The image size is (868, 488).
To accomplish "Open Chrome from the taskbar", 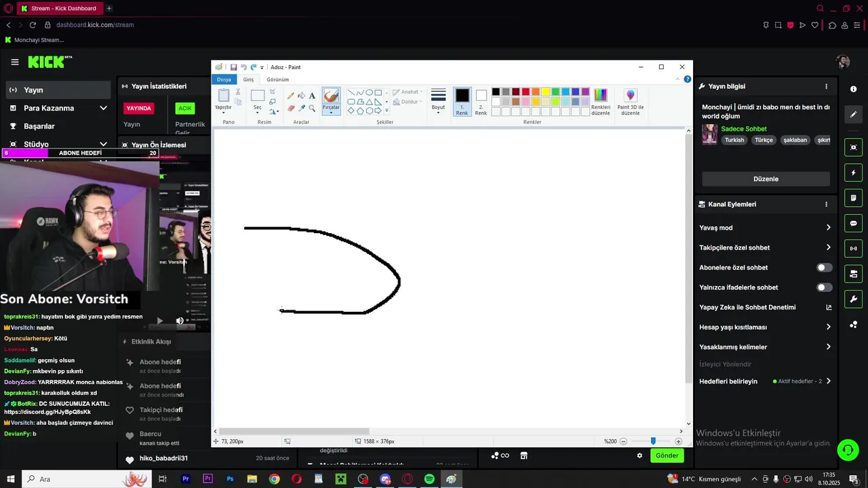I will pos(274,479).
